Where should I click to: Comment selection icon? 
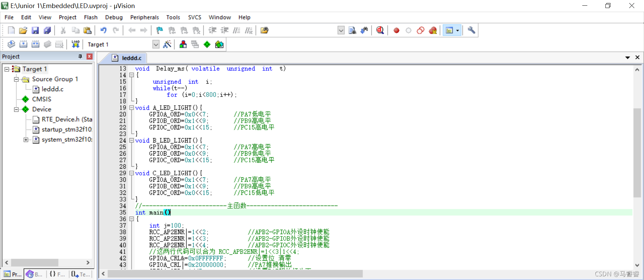coord(236,31)
